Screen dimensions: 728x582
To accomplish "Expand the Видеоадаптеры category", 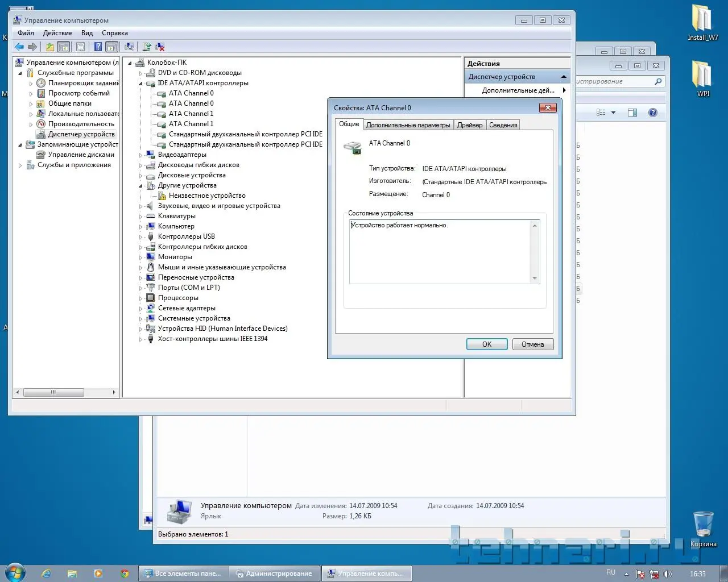I will tap(141, 155).
